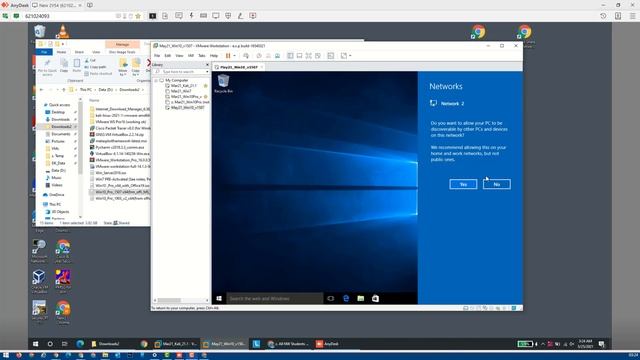The height and width of the screenshot is (360, 640).
Task: Go back in File Explorer navigation
Action: 42,90
